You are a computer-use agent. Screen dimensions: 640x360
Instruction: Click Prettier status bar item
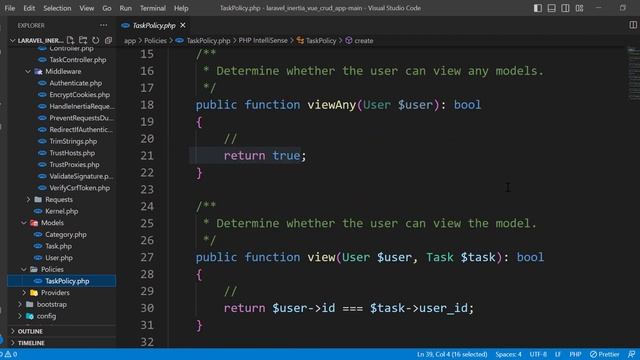click(x=604, y=354)
